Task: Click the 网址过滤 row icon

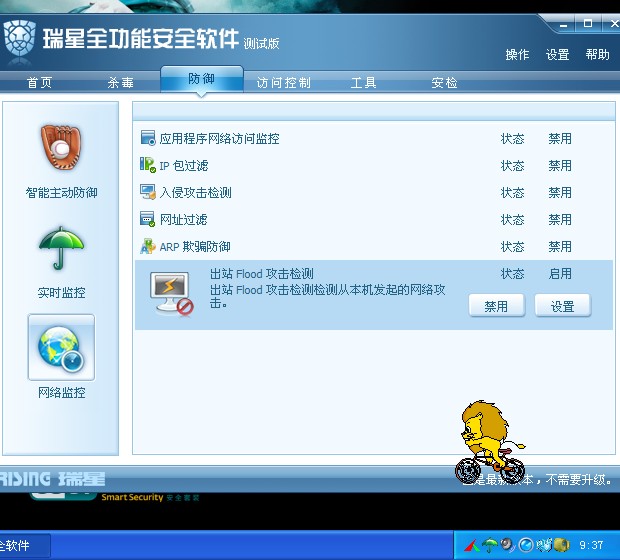Action: pos(148,219)
